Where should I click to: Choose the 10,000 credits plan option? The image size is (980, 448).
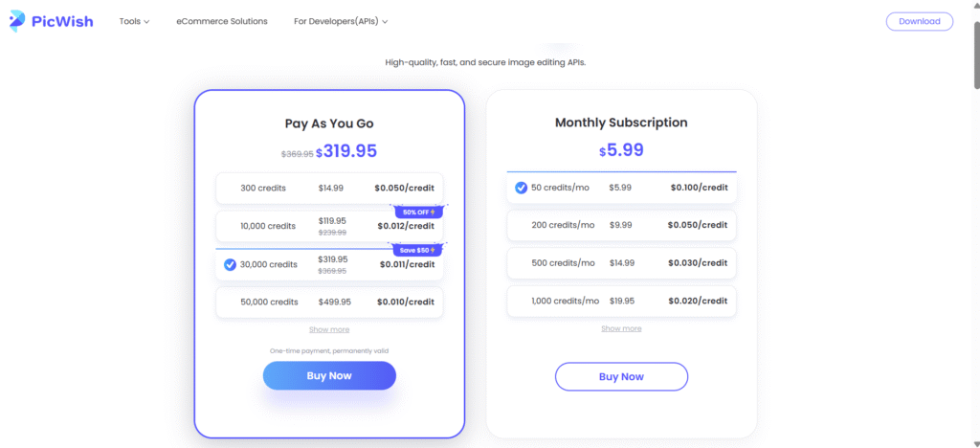click(329, 226)
